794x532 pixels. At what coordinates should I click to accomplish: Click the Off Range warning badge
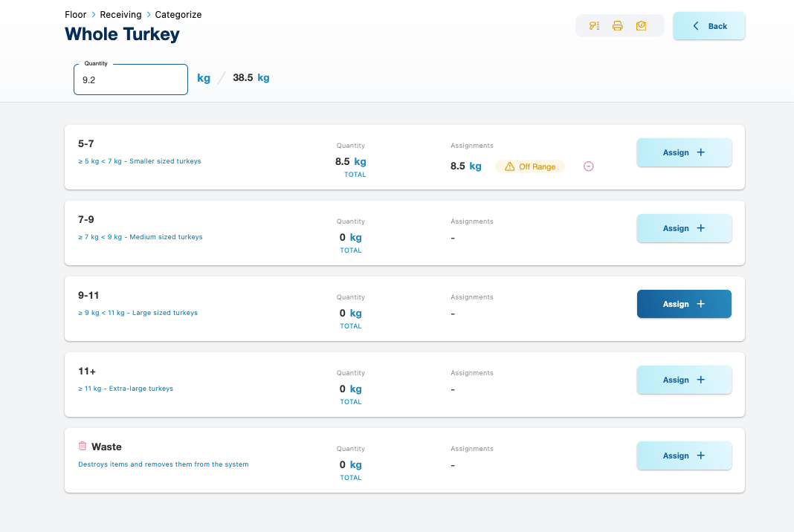click(530, 166)
